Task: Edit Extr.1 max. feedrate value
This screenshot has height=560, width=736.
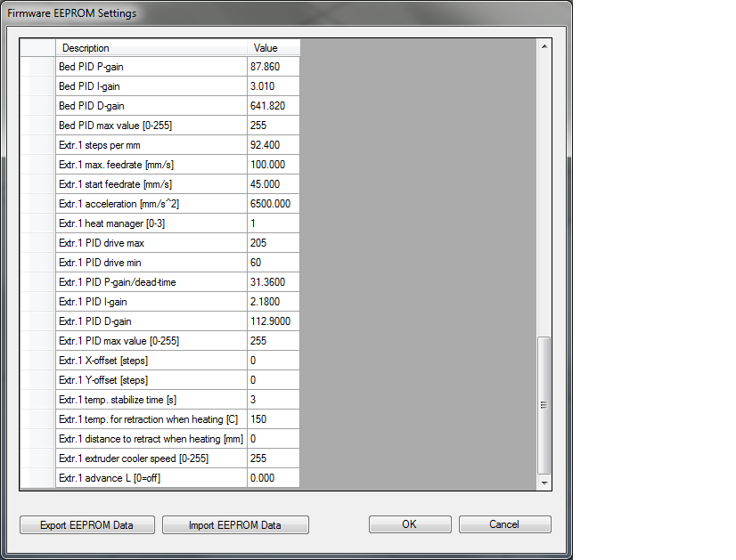Action: 274,165
